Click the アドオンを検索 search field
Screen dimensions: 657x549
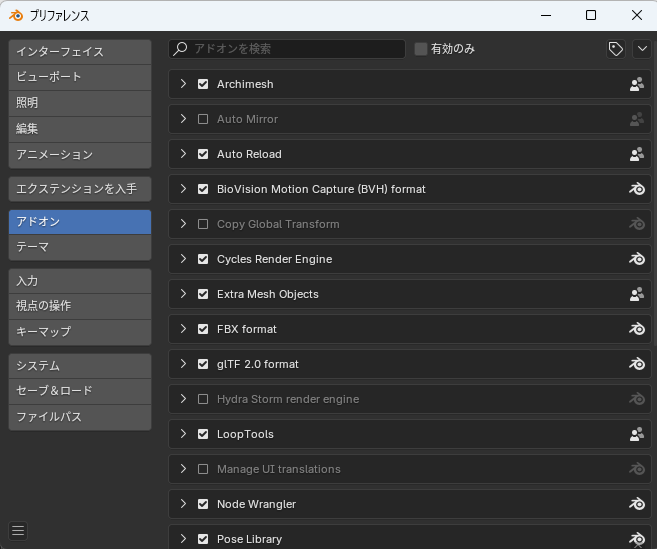[x=287, y=49]
